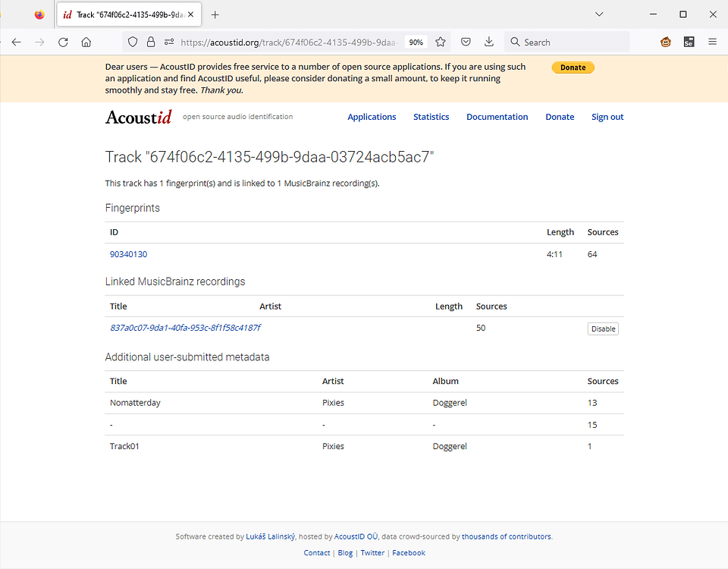Save the page to Pocket
Image resolution: width=728 pixels, height=569 pixels.
click(465, 42)
